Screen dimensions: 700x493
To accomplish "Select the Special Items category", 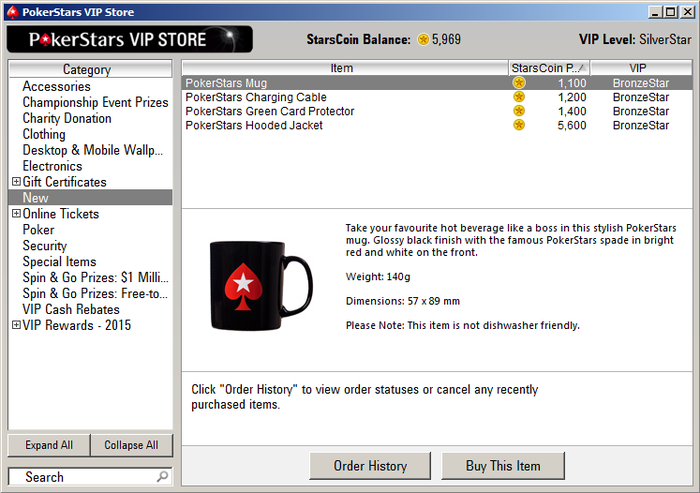I will point(59,262).
